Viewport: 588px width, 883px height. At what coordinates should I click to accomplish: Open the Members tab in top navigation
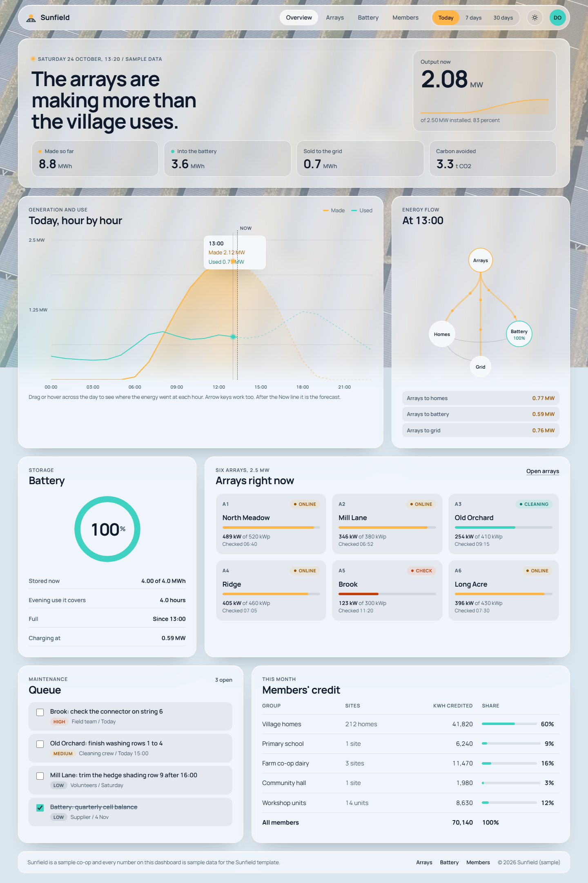pyautogui.click(x=405, y=18)
